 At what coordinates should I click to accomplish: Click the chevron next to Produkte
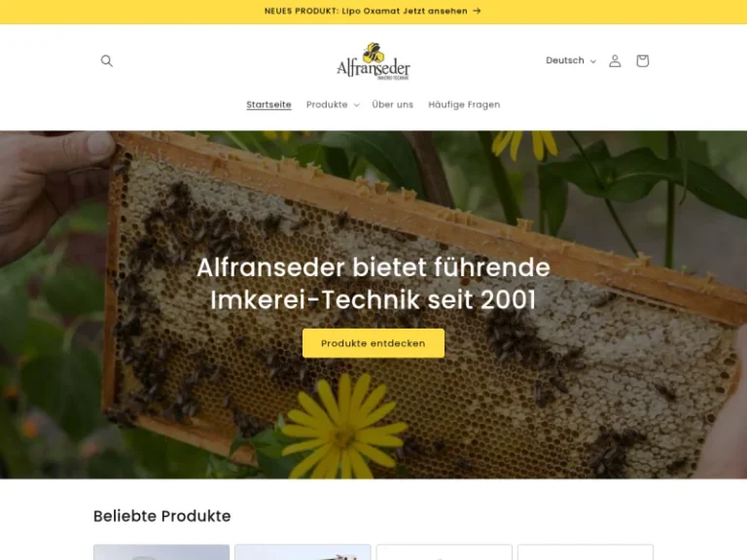click(356, 105)
